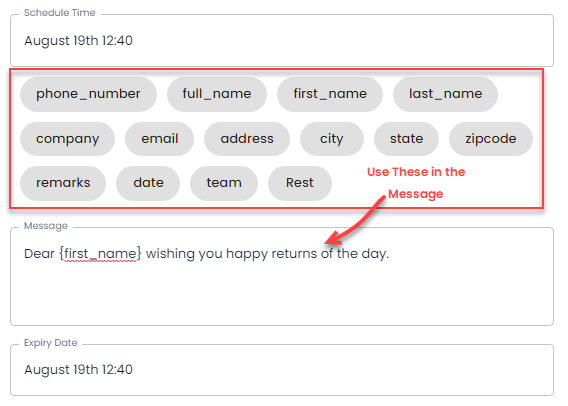568x406 pixels.
Task: Select the full_name tag chip
Action: click(x=217, y=94)
